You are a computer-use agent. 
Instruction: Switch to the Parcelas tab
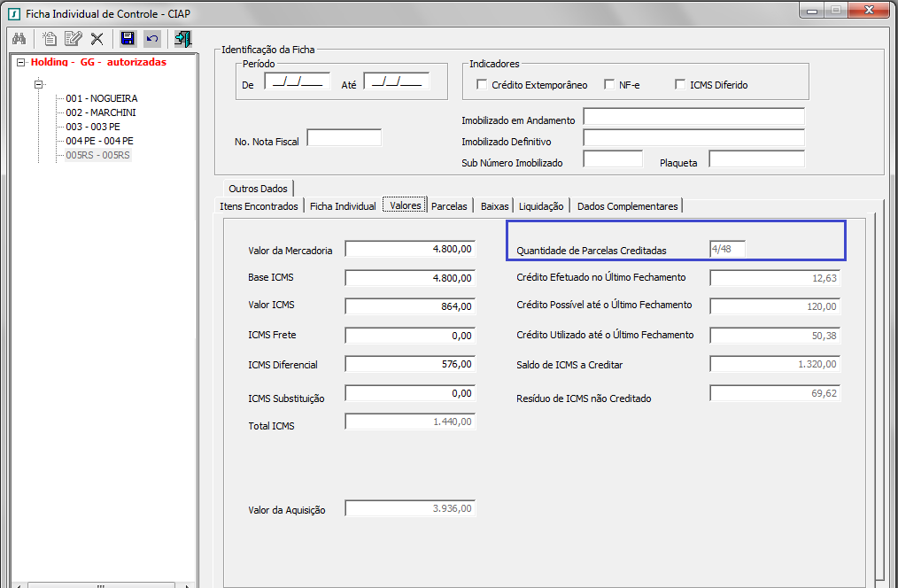[449, 206]
